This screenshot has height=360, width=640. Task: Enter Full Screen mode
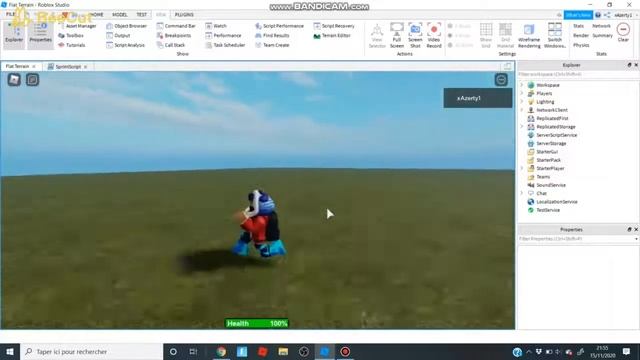pyautogui.click(x=397, y=36)
